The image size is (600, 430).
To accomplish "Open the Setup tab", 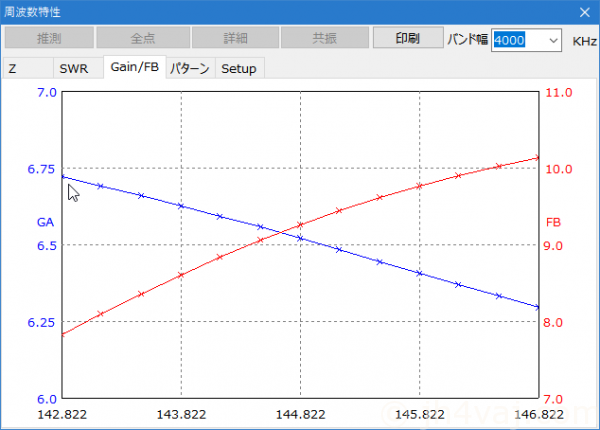I will click(238, 69).
